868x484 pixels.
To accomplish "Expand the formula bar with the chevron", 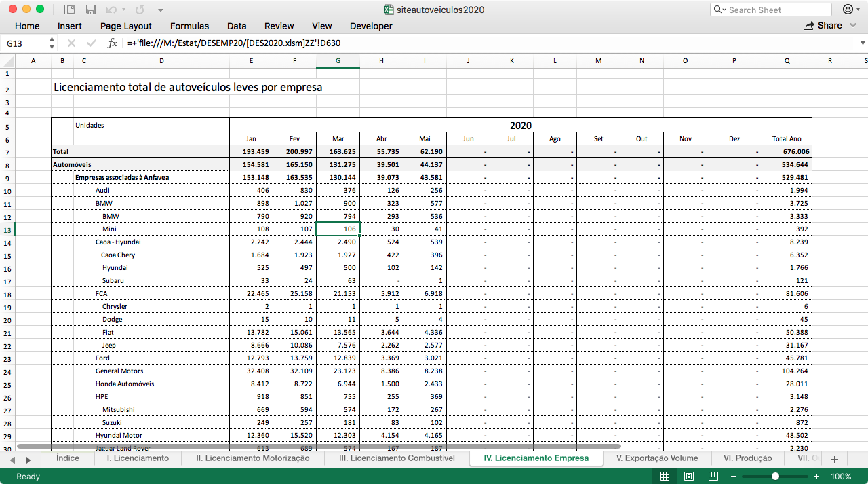I will pyautogui.click(x=862, y=43).
